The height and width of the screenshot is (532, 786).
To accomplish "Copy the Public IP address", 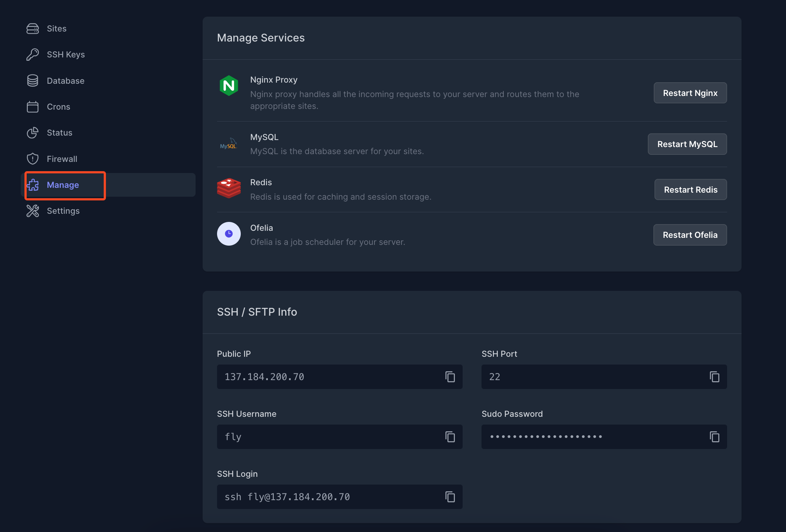I will pos(450,377).
